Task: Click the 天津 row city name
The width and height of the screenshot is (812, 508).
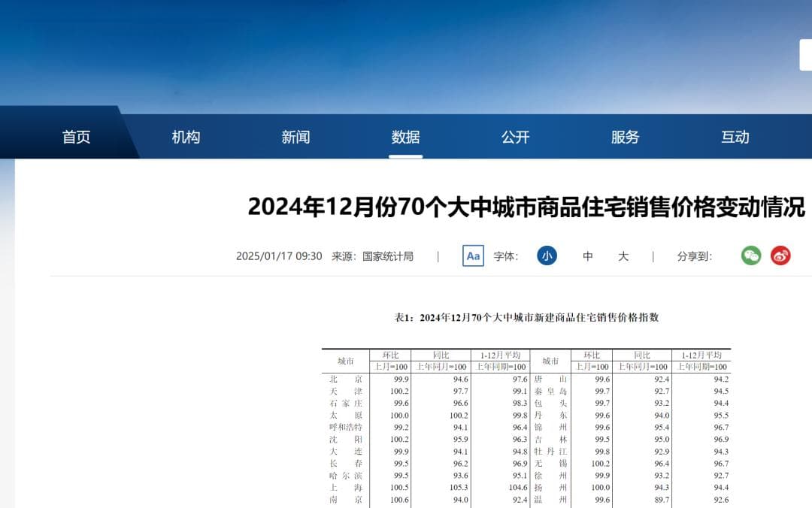Action: [346, 392]
